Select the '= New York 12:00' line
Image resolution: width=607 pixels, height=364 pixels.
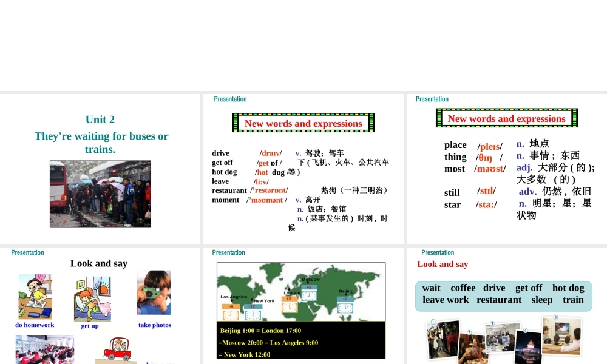click(244, 355)
